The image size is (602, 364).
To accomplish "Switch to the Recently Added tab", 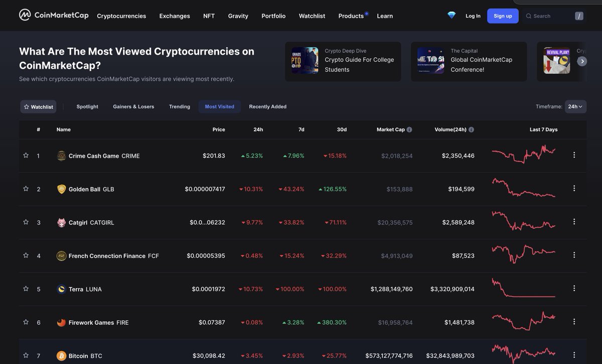I will (x=268, y=106).
